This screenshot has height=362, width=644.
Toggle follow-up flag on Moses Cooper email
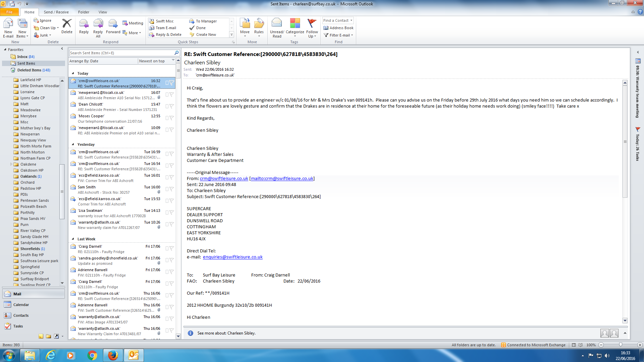pos(172,118)
